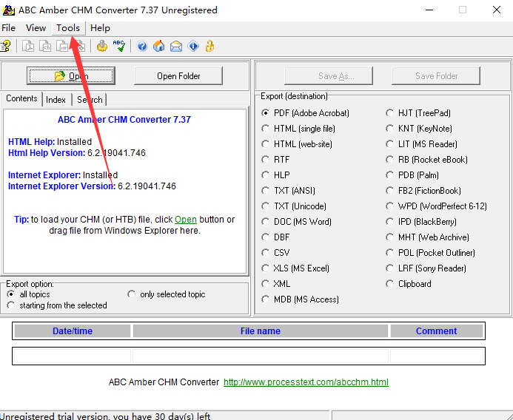Image resolution: width=513 pixels, height=420 pixels.
Task: Click the blue info about icon
Action: tap(193, 46)
